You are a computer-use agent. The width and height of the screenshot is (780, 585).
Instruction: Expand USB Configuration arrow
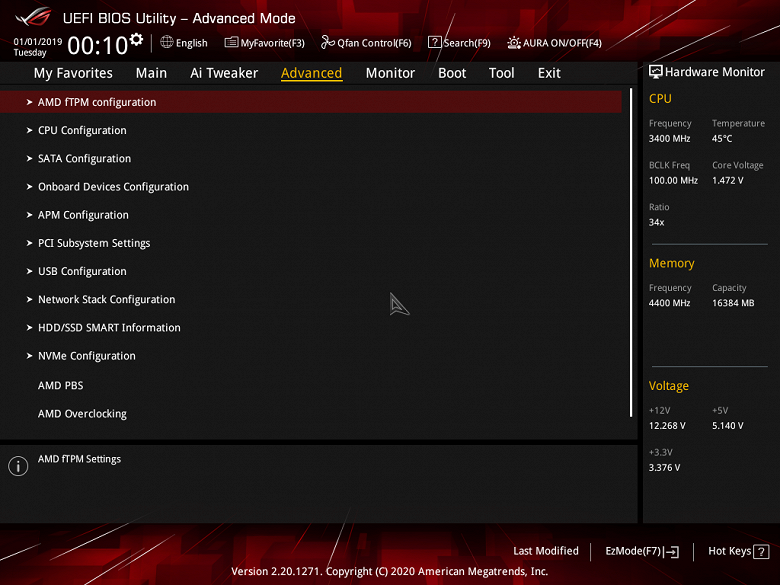[x=29, y=272]
